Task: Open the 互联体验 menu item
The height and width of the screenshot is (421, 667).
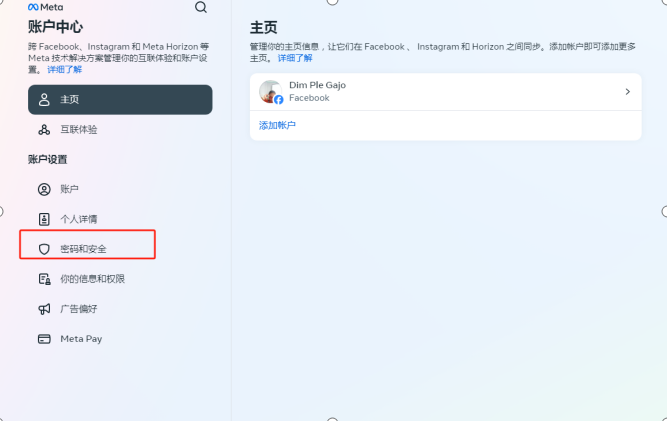Action: pyautogui.click(x=79, y=130)
